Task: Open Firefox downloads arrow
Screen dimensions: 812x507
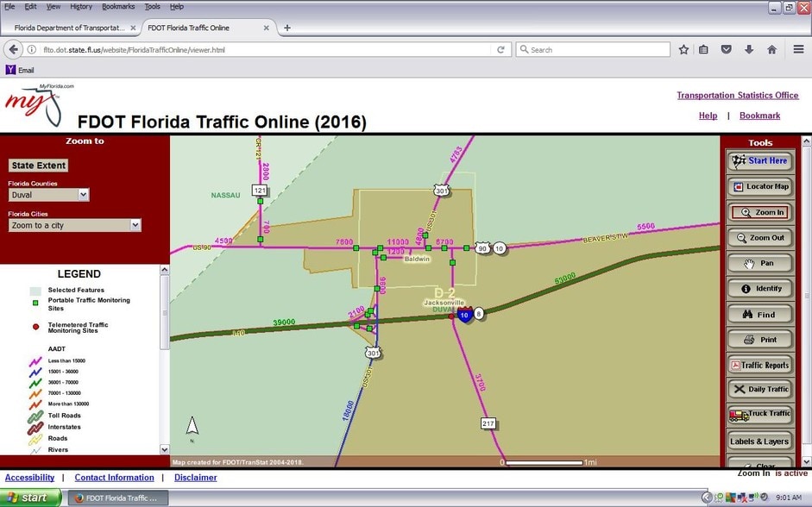Action: 749,50
